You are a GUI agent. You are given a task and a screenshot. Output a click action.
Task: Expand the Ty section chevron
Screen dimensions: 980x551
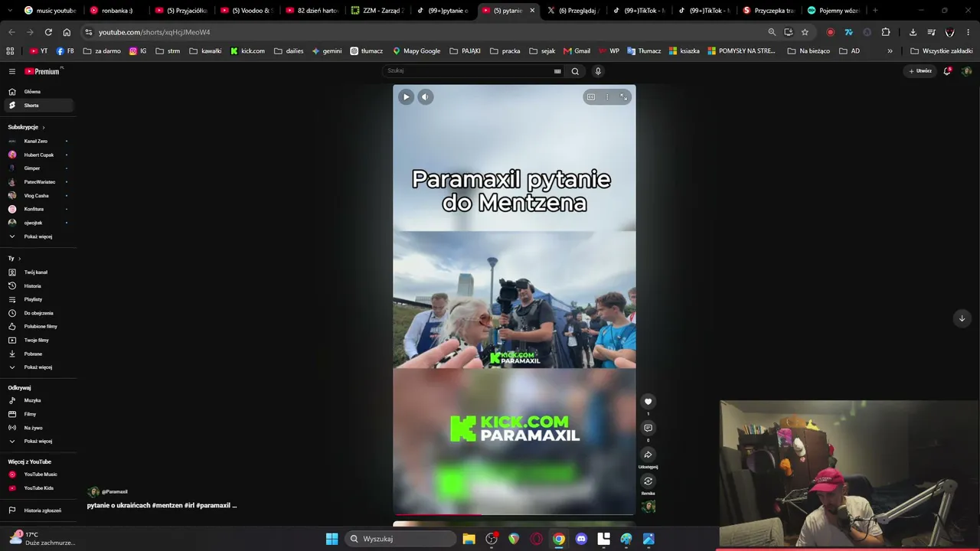pos(19,259)
